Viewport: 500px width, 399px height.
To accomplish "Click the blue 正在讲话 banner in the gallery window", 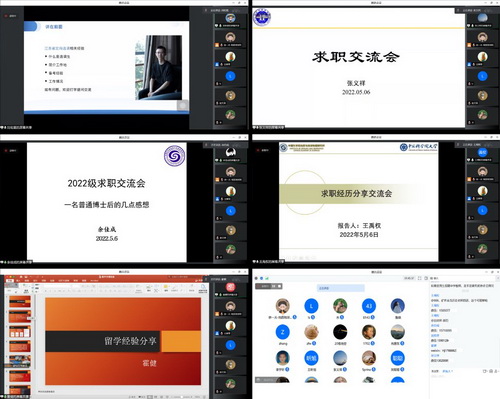I will click(341, 288).
